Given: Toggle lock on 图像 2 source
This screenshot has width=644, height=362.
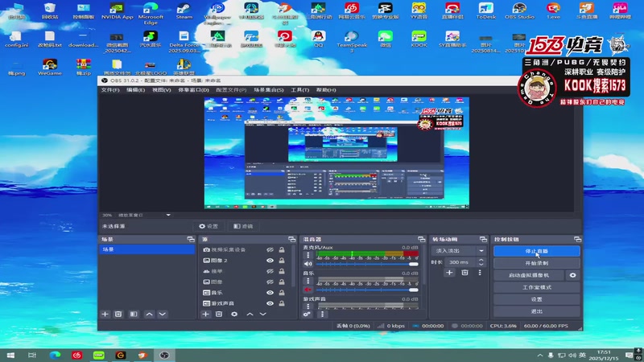Looking at the screenshot, I should 282,260.
